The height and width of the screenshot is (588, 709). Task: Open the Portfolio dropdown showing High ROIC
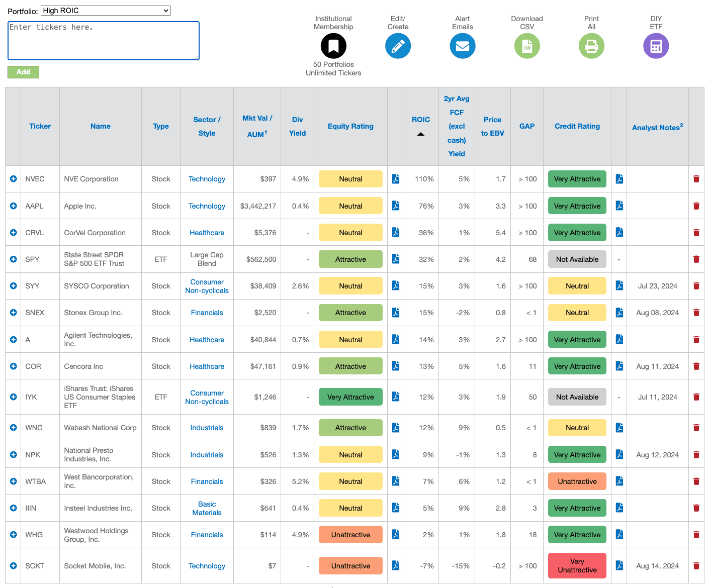point(106,11)
